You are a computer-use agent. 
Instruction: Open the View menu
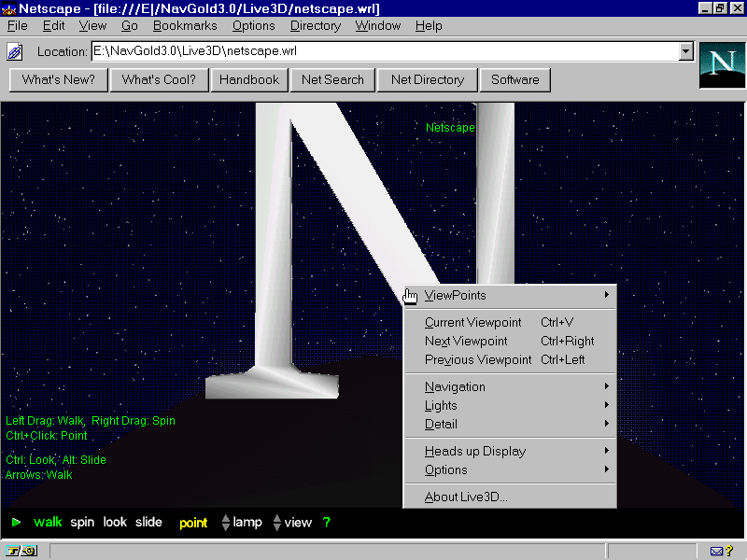click(92, 26)
